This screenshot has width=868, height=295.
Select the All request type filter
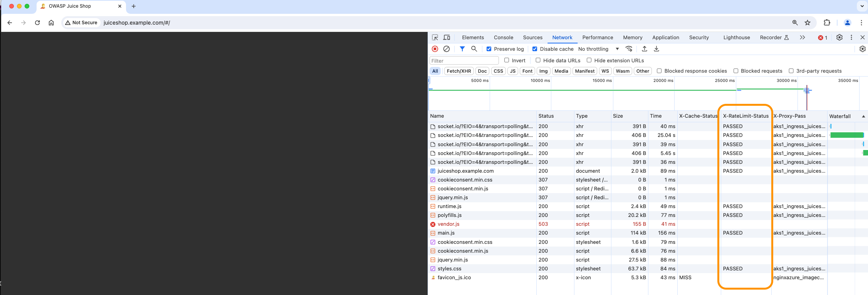[x=435, y=71]
